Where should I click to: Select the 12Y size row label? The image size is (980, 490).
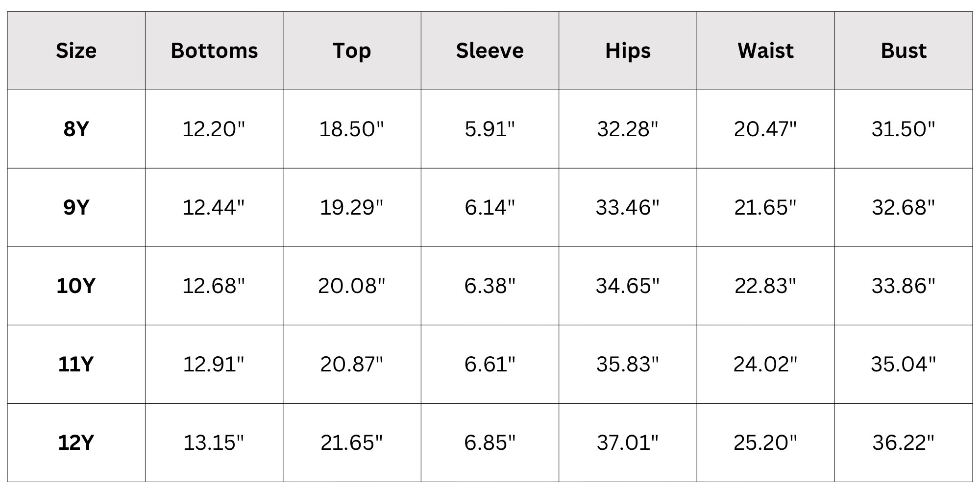coord(76,442)
